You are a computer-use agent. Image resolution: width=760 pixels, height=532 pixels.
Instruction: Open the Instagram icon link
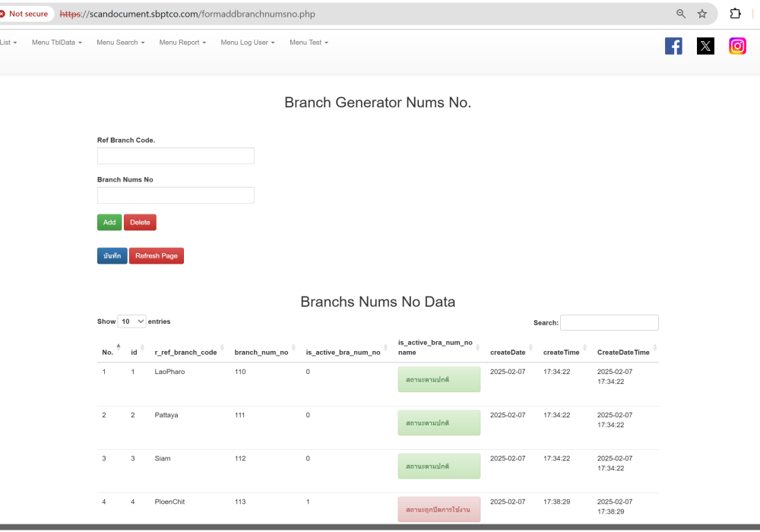(x=737, y=46)
